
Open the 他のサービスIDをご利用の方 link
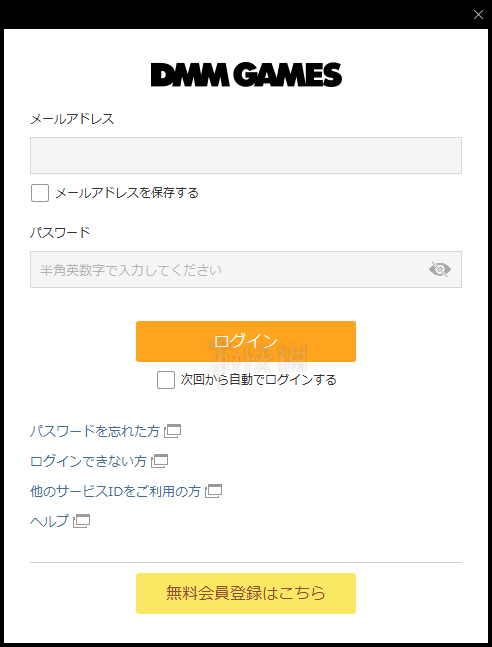(x=115, y=491)
